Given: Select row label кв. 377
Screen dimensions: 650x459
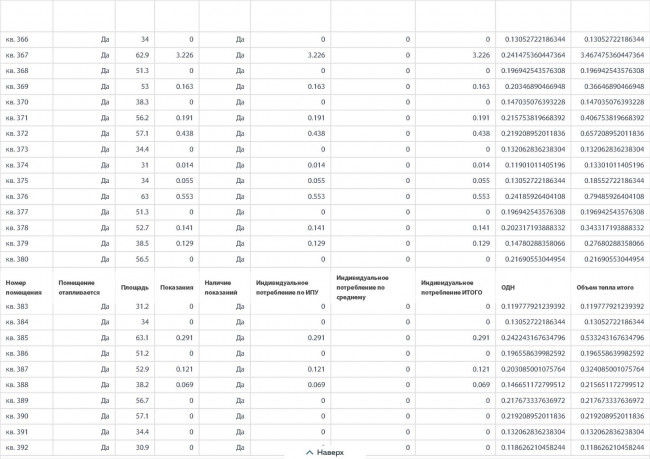Looking at the screenshot, I should [x=17, y=212].
